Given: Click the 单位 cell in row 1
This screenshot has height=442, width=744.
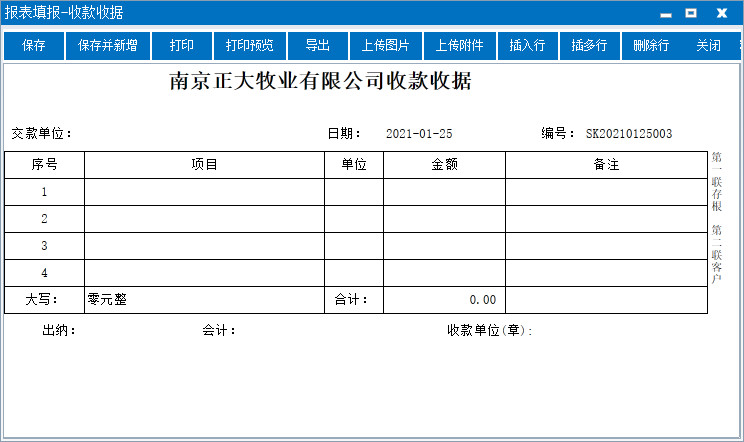Looking at the screenshot, I should click(354, 192).
